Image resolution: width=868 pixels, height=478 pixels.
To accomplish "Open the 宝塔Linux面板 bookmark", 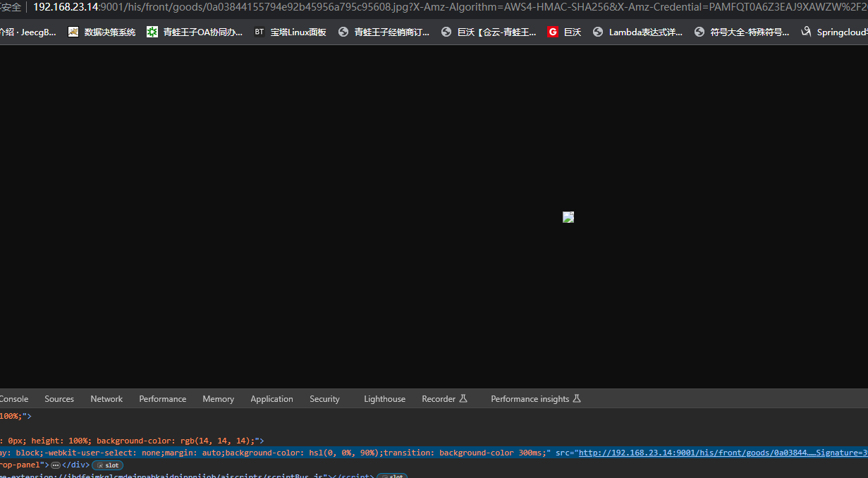I will tap(290, 32).
